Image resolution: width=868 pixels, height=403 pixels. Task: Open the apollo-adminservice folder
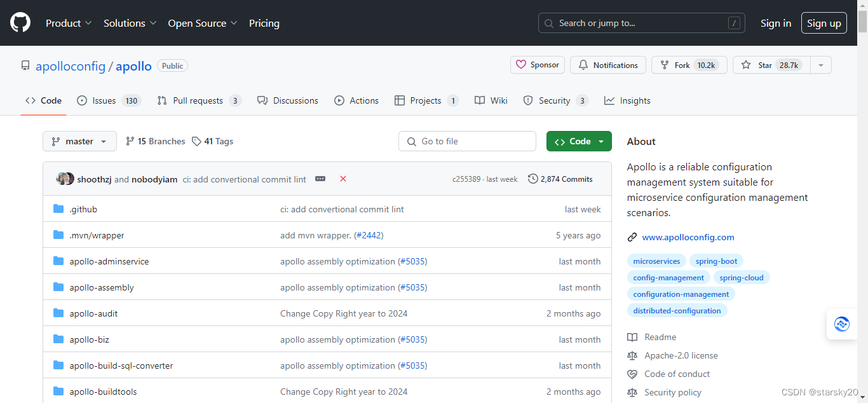click(x=109, y=261)
